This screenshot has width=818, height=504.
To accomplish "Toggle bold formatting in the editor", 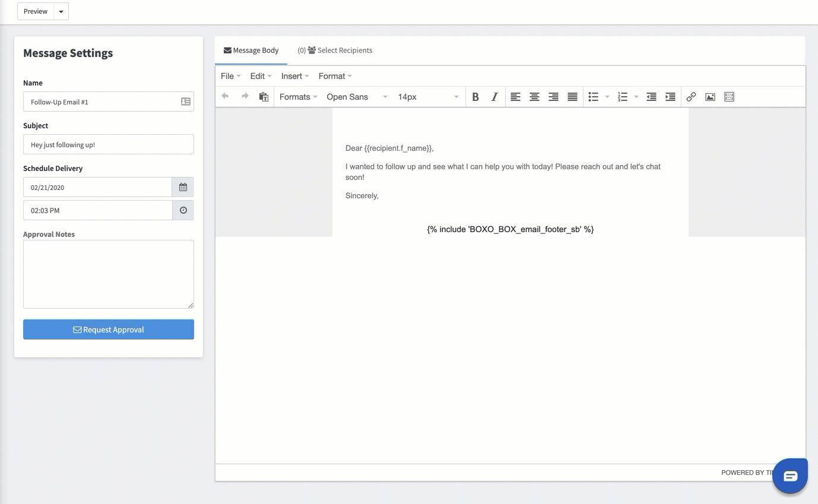I will coord(475,96).
